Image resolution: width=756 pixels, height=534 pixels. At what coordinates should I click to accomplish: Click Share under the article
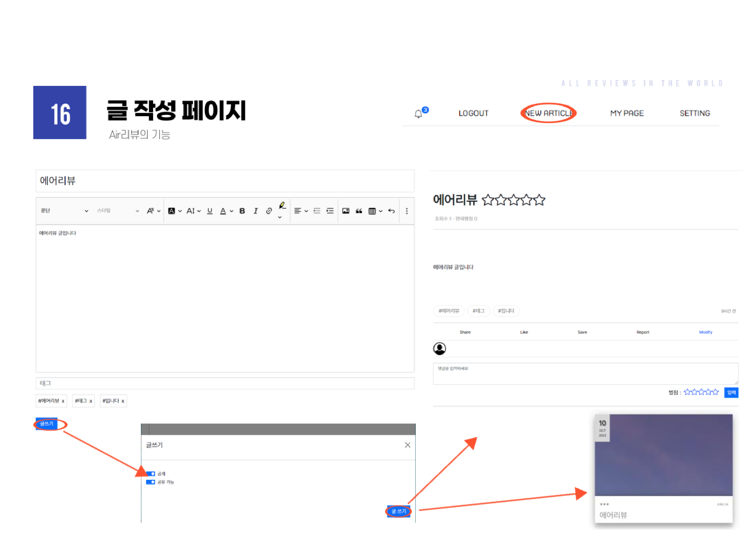(x=465, y=332)
